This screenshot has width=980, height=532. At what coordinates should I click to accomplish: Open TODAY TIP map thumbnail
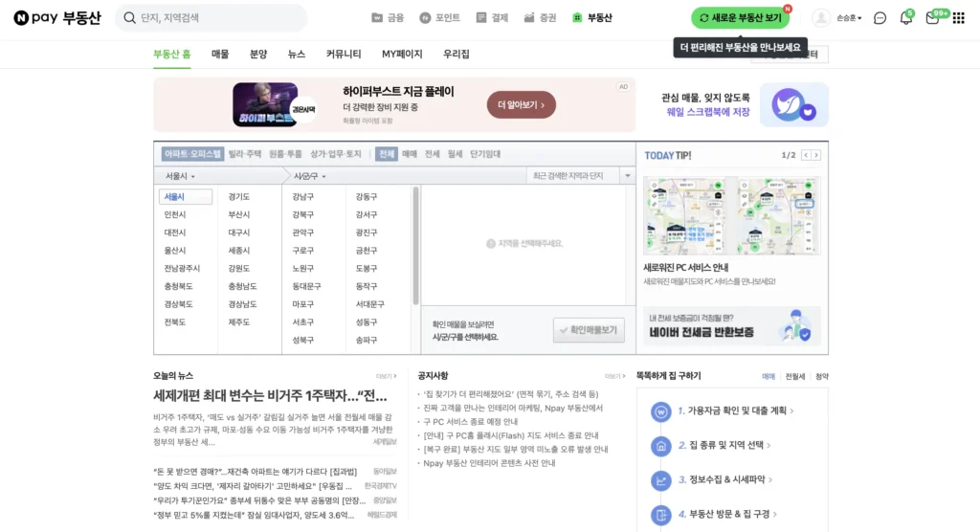point(732,215)
